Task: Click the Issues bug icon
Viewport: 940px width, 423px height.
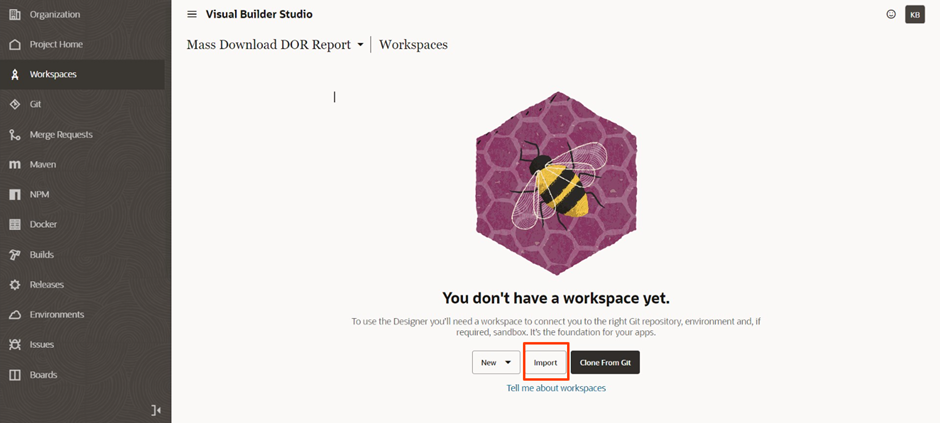Action: 15,345
